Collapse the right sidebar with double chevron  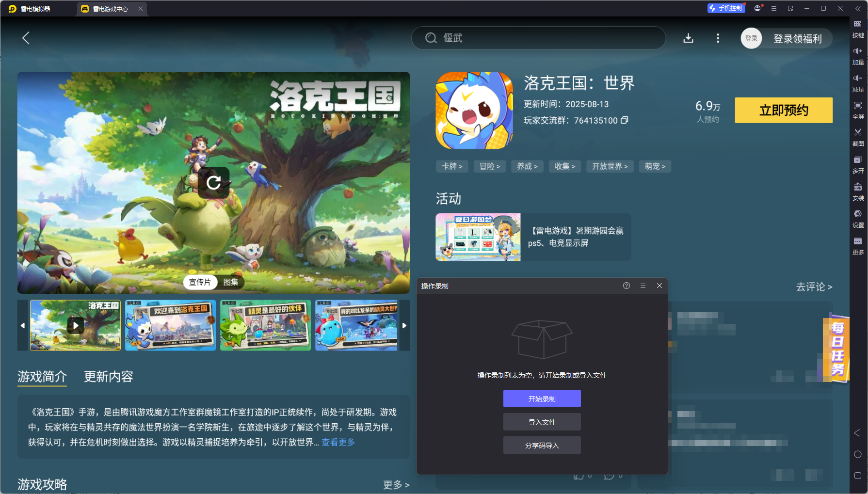[x=858, y=8]
